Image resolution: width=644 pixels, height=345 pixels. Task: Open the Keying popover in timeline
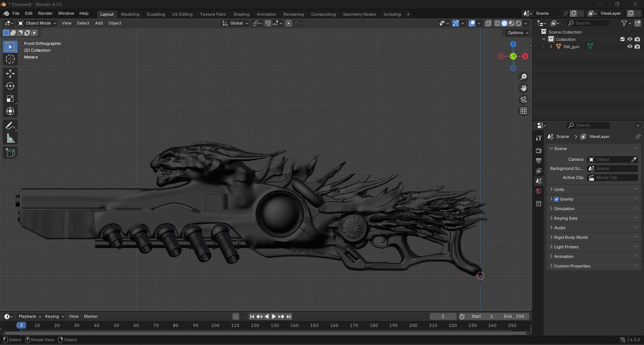[x=54, y=317]
